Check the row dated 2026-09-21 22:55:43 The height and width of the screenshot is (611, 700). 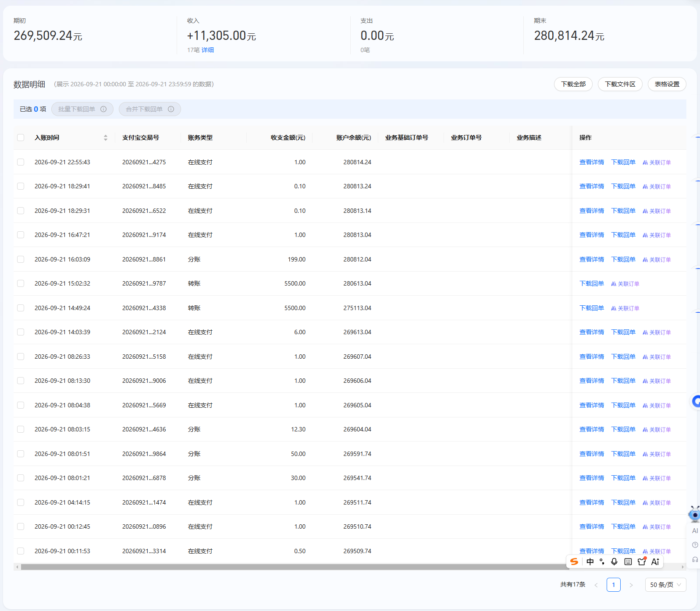[21, 162]
